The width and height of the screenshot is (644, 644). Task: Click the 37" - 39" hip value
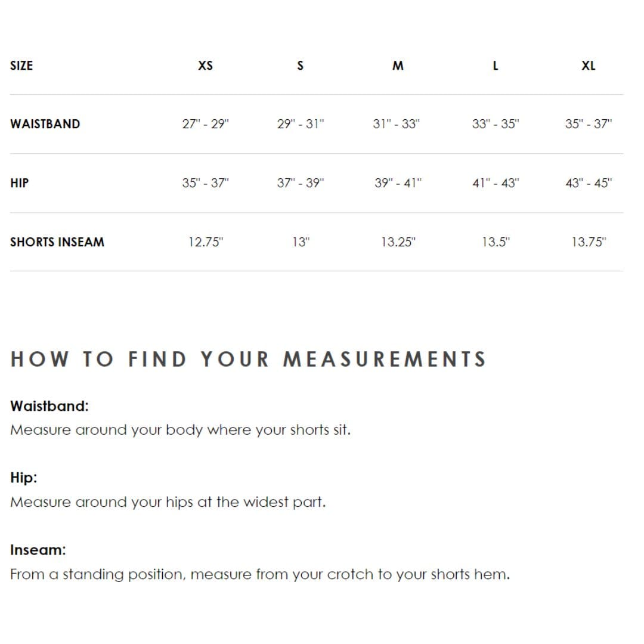[300, 183]
